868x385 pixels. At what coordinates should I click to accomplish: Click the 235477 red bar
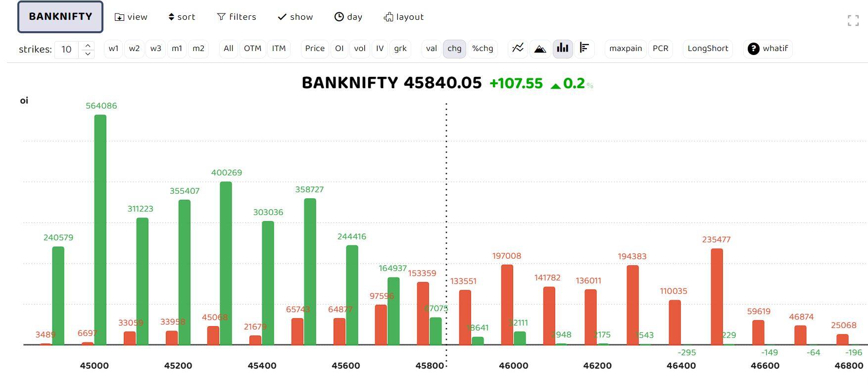point(717,296)
